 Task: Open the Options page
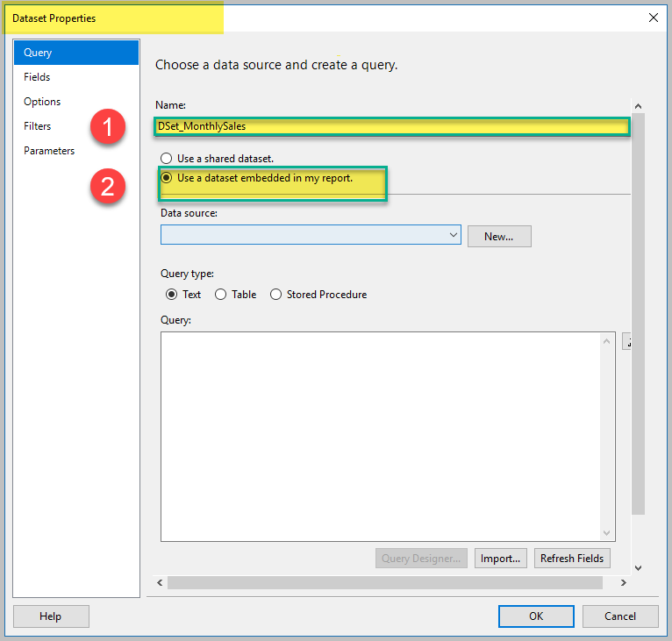tap(76, 102)
